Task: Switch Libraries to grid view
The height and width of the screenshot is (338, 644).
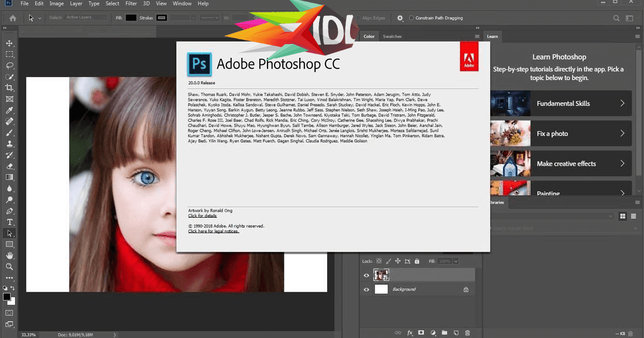Action: (623, 216)
